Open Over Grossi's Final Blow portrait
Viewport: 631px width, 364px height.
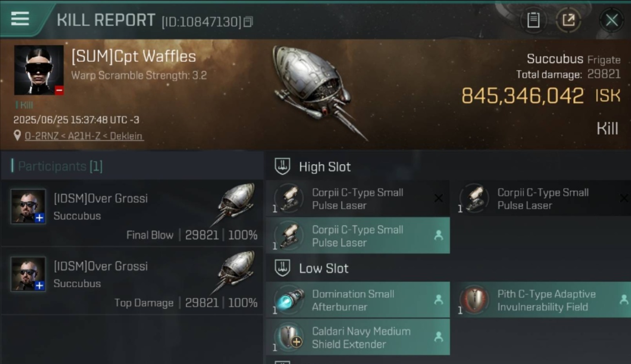tap(28, 206)
